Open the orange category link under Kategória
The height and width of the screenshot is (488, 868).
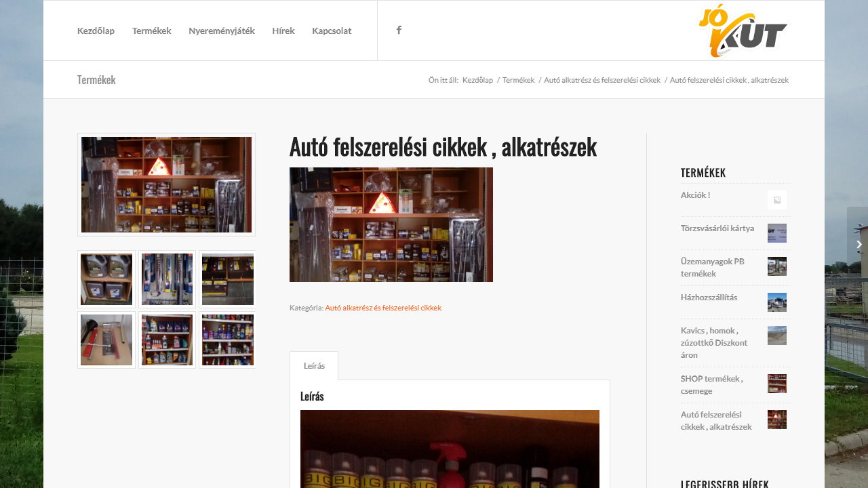click(383, 308)
